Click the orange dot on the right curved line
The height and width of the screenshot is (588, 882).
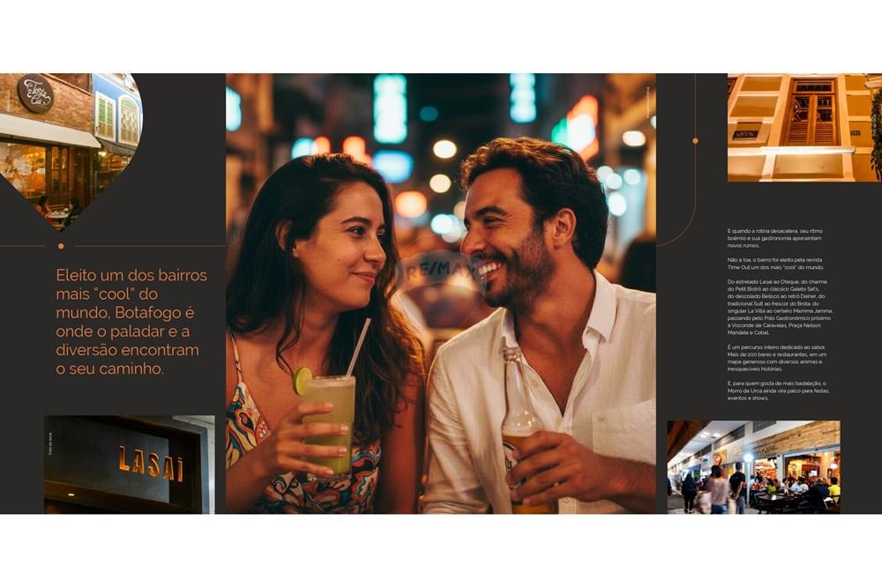[x=695, y=140]
